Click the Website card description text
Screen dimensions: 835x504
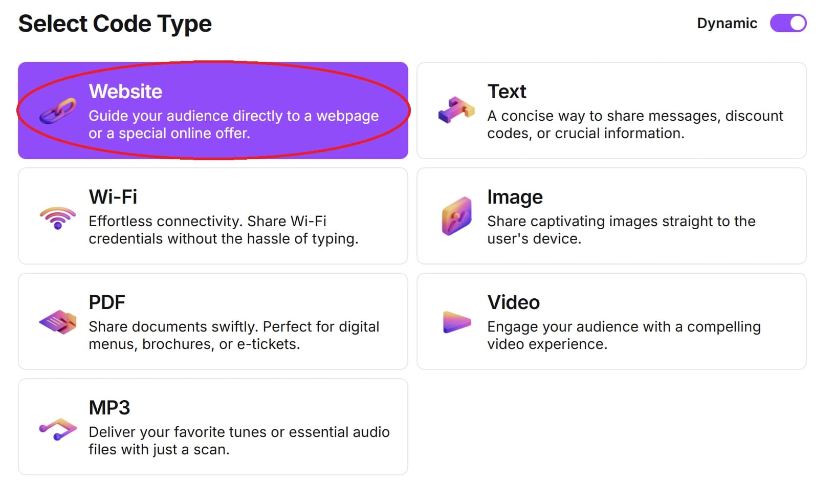click(233, 124)
